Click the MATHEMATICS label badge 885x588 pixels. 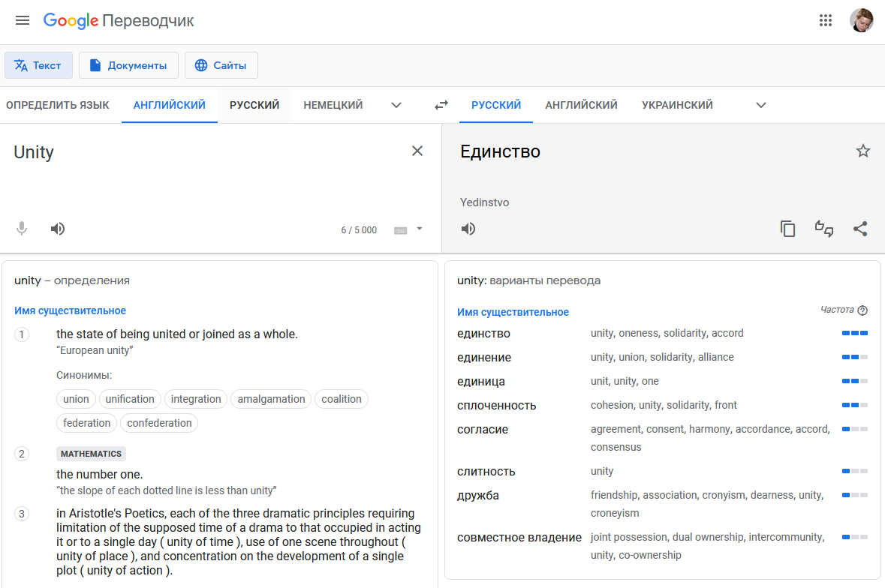tap(91, 454)
